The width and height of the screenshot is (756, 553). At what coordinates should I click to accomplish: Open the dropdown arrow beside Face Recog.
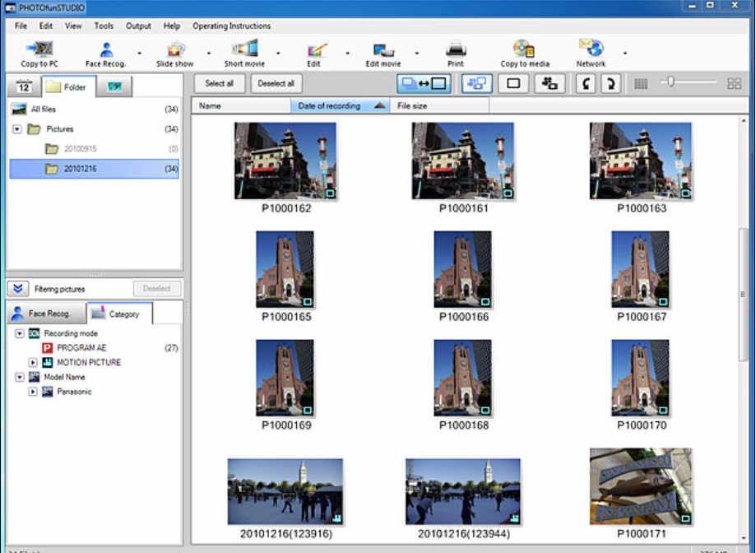click(x=140, y=53)
